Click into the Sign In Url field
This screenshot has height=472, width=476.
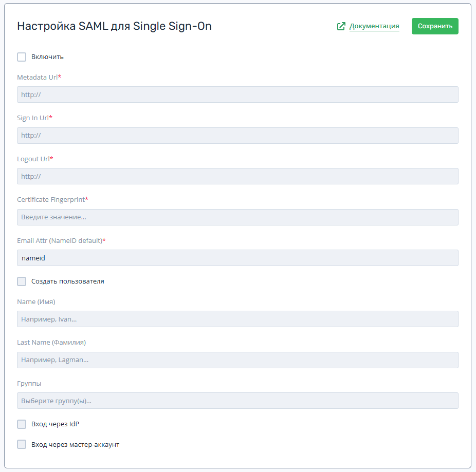click(237, 136)
